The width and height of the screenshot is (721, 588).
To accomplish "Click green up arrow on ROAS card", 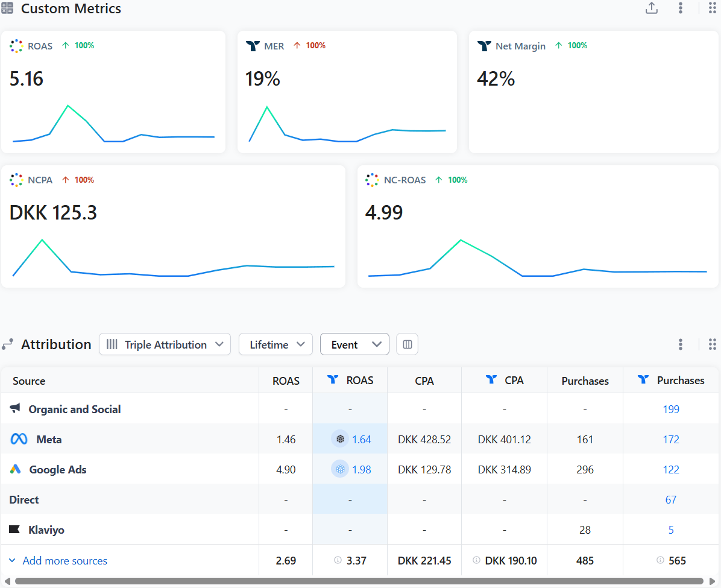I will [66, 46].
